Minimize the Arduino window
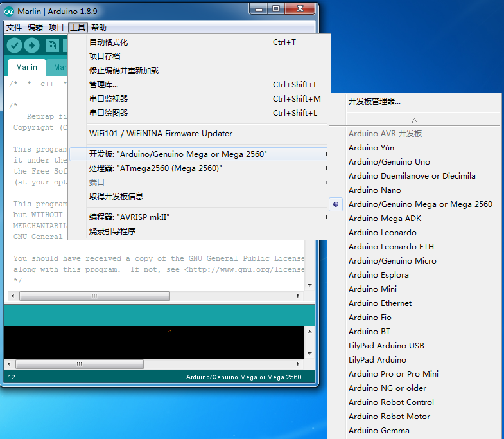Image resolution: width=504 pixels, height=439 pixels. pos(259,9)
